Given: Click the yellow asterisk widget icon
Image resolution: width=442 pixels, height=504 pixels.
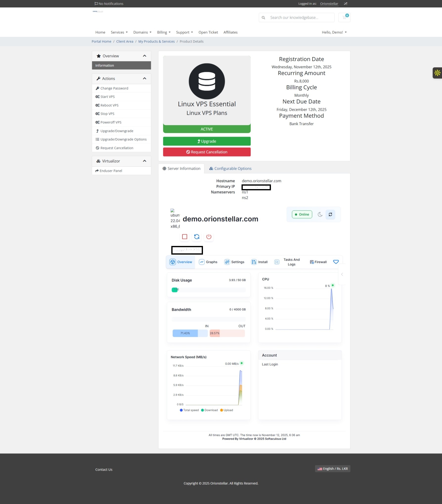Looking at the screenshot, I should (x=437, y=73).
